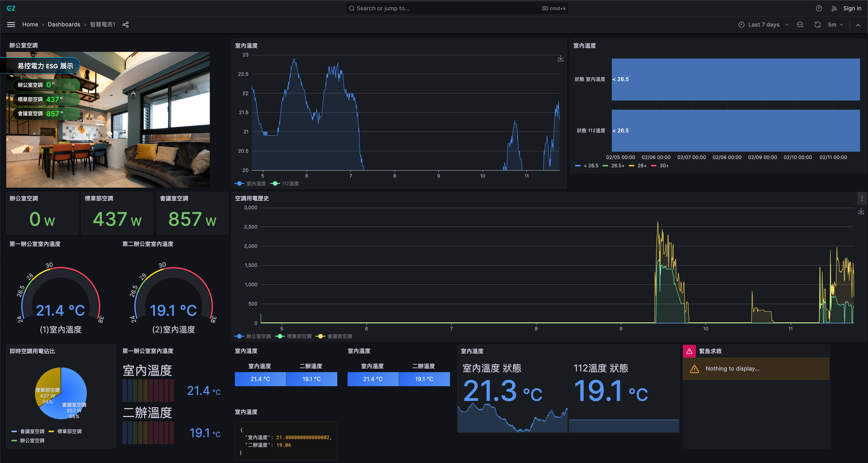
Task: Open the hamburger navigation menu
Action: [11, 25]
